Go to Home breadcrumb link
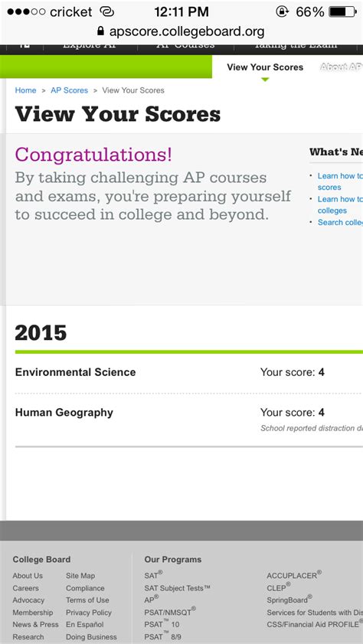This screenshot has height=644, width=363. coord(25,90)
